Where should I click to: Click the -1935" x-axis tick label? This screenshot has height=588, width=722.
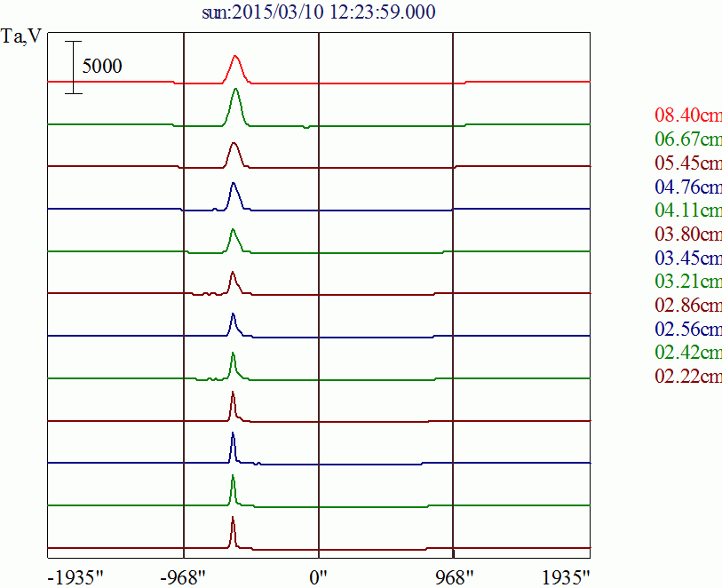coord(75,577)
